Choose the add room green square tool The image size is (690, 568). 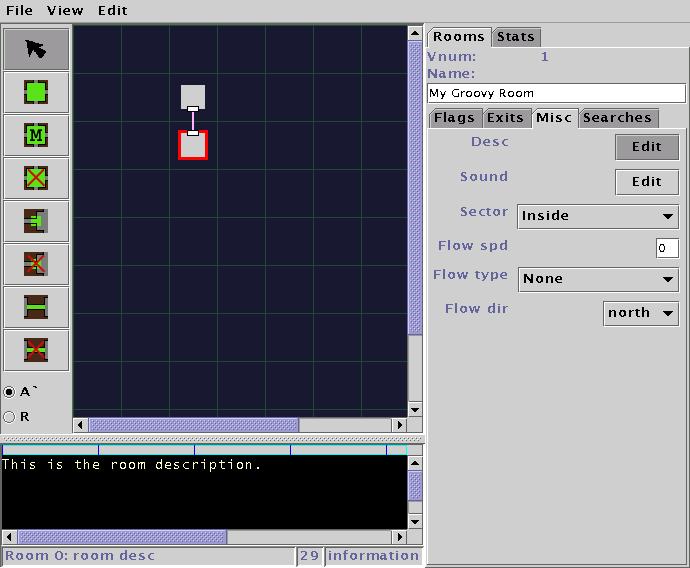[x=36, y=92]
